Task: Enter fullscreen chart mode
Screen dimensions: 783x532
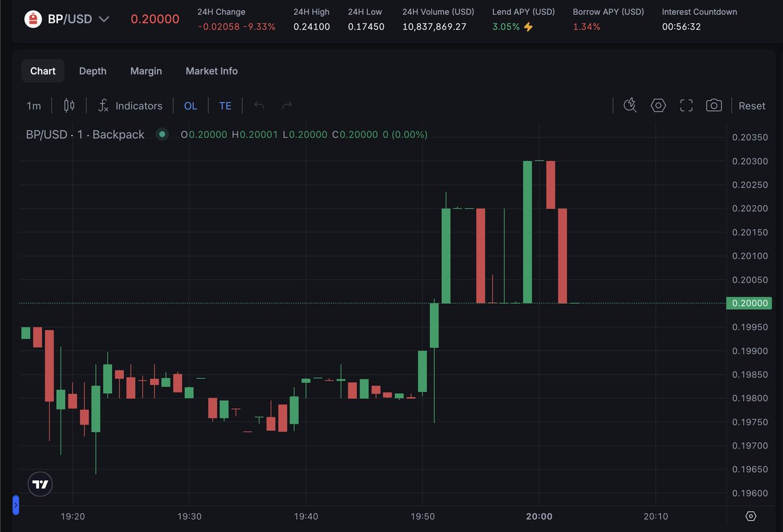Action: 686,106
